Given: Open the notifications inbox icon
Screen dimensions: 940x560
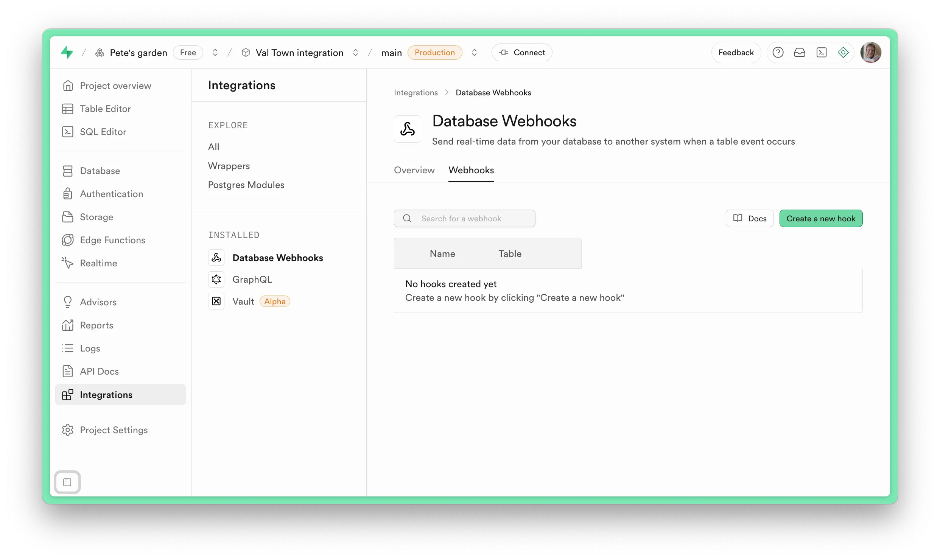Looking at the screenshot, I should (800, 52).
